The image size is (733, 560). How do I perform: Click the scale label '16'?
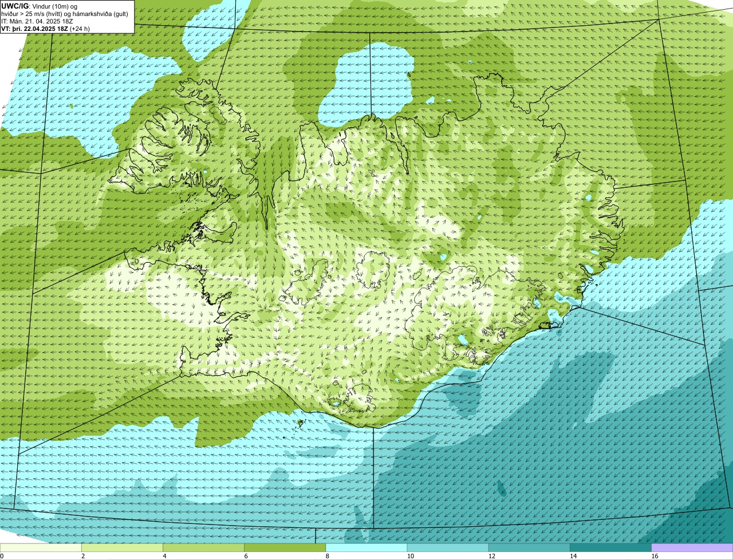(x=655, y=556)
